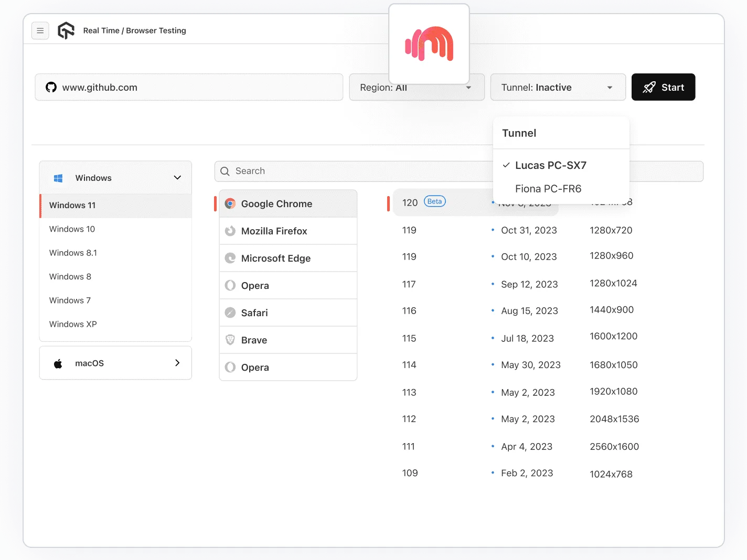This screenshot has height=560, width=747.
Task: Click the app logo next to Real Time
Action: pos(66,30)
